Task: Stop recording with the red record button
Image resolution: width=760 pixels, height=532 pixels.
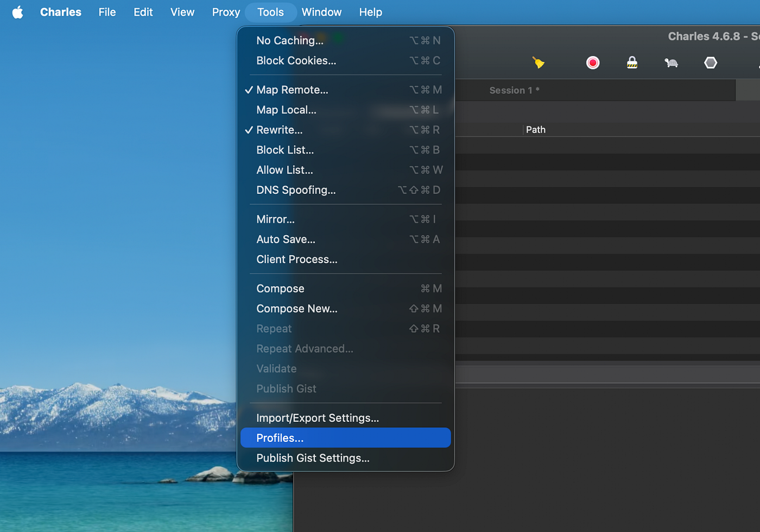Action: tap(593, 63)
